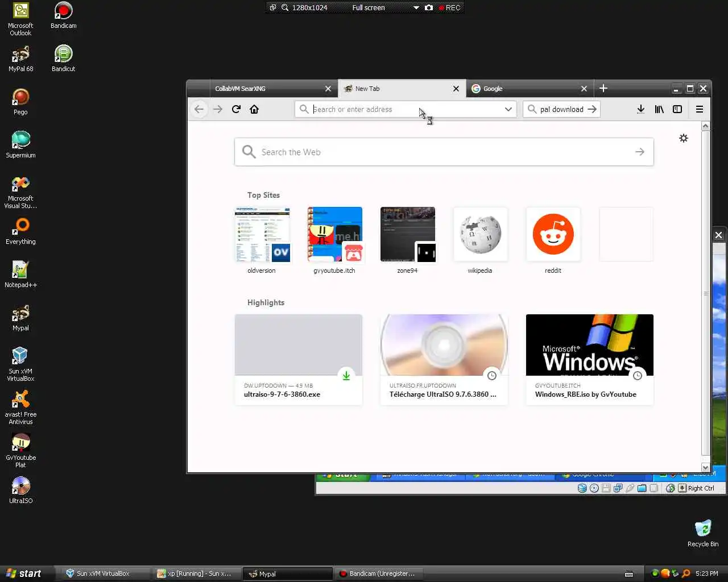This screenshot has width=728, height=582.
Task: Click Bandicam magnifier find-window icon
Action: 284,7
